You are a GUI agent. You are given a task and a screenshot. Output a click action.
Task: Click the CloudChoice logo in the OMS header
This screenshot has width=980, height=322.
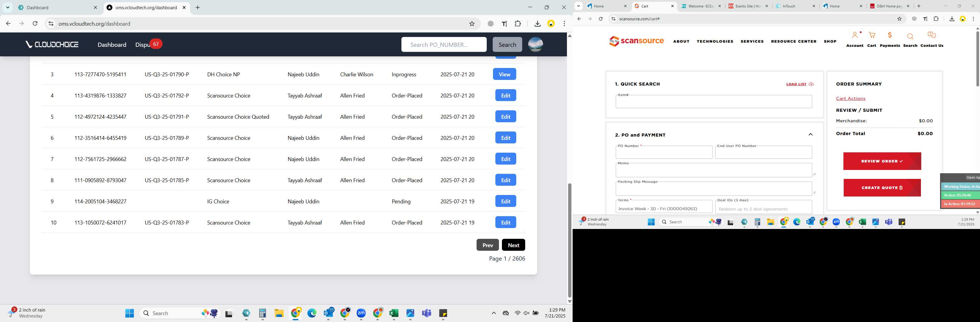[x=52, y=44]
